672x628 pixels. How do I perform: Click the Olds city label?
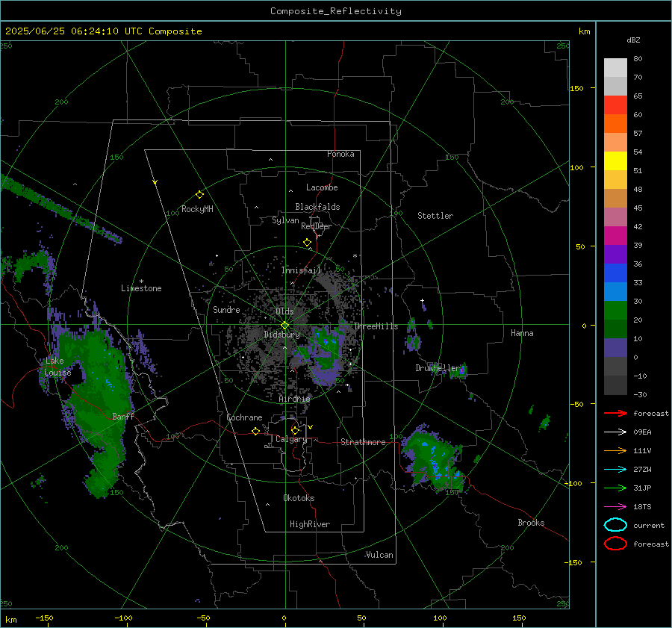[x=284, y=311]
